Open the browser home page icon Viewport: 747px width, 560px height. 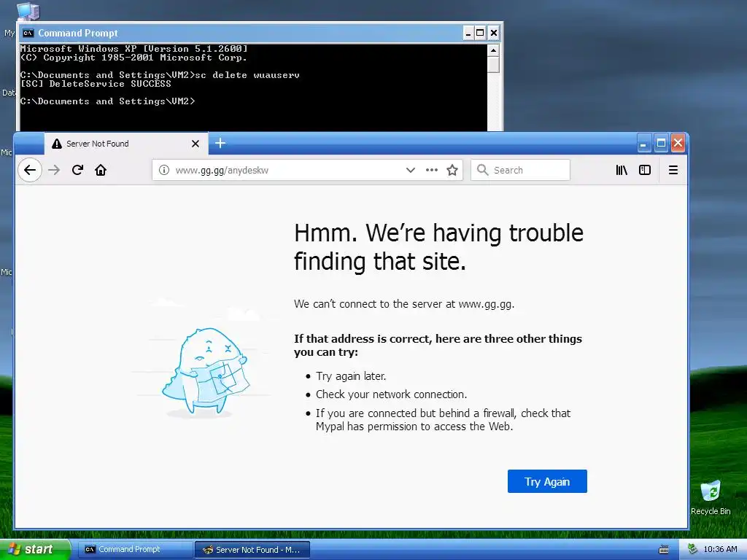click(x=101, y=170)
